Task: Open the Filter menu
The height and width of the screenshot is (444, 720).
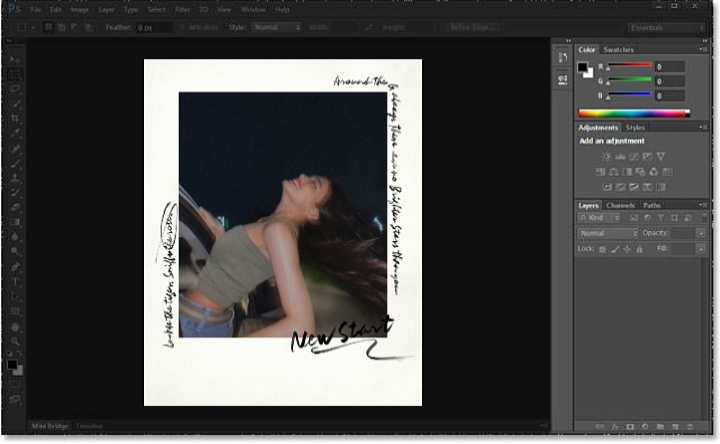Action: (x=182, y=9)
